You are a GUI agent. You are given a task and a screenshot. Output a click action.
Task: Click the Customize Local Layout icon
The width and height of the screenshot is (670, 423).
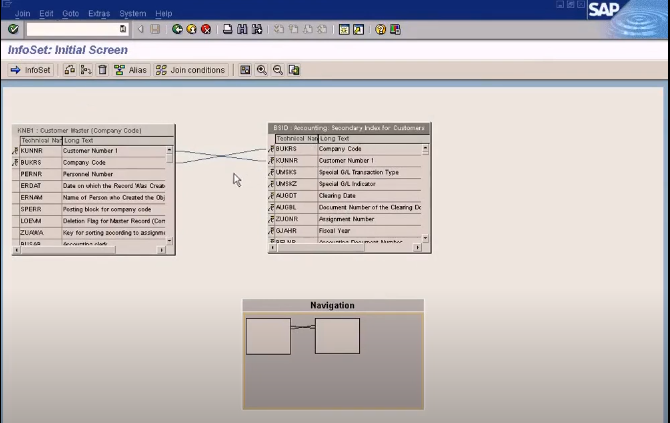[395, 29]
